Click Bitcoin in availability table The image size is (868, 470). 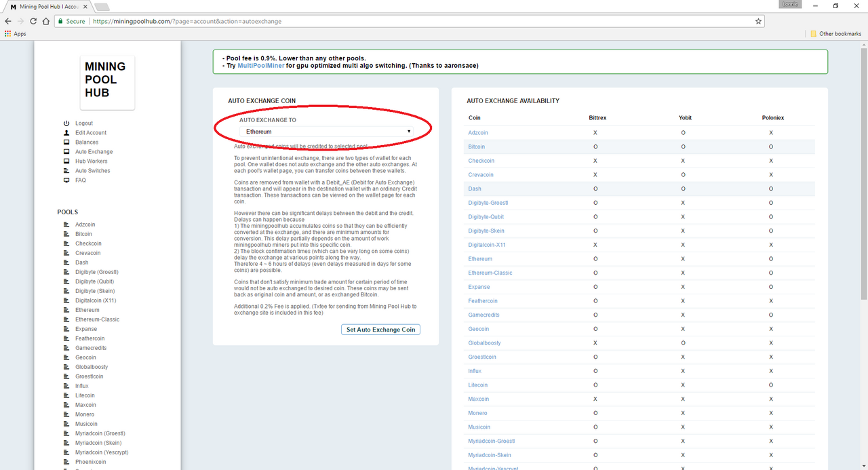[x=477, y=146]
